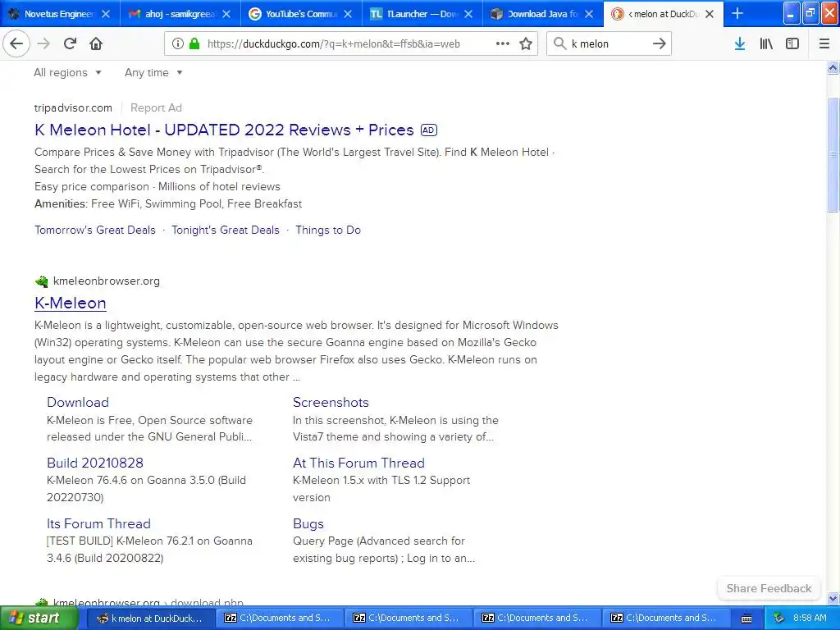Open Its Forum Thread link
This screenshot has height=630, width=840.
click(x=98, y=523)
